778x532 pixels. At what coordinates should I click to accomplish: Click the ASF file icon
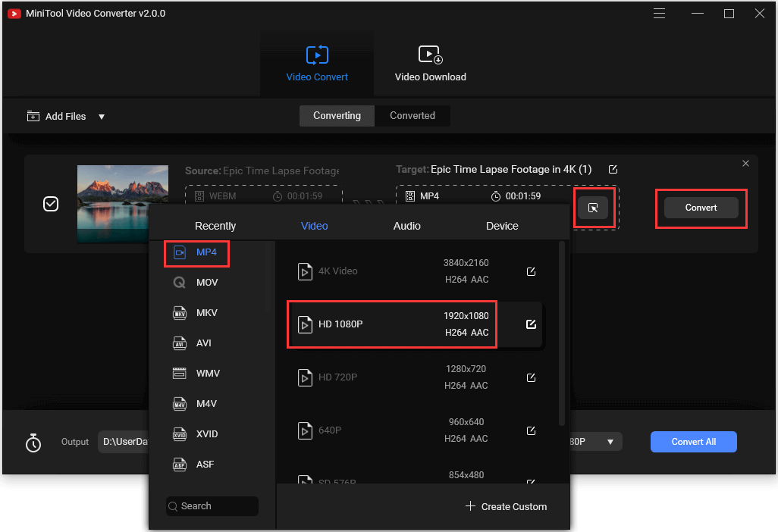179,465
